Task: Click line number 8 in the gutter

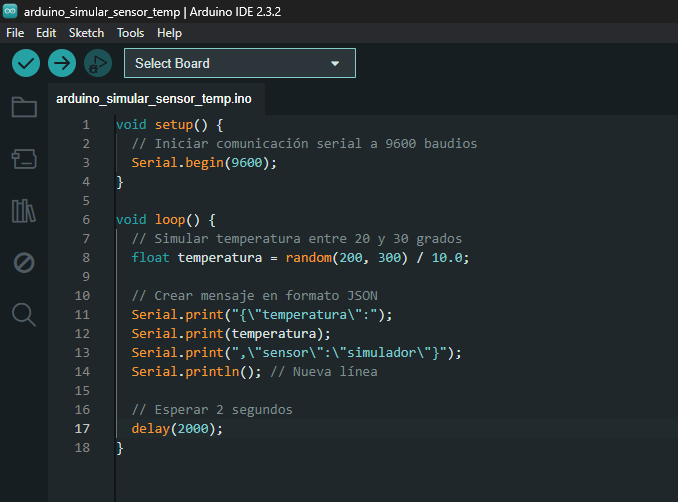Action: (x=85, y=257)
